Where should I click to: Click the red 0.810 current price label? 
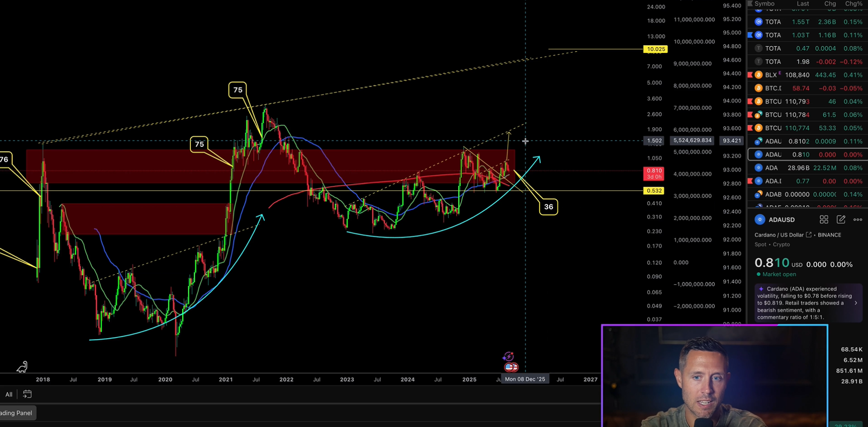654,174
